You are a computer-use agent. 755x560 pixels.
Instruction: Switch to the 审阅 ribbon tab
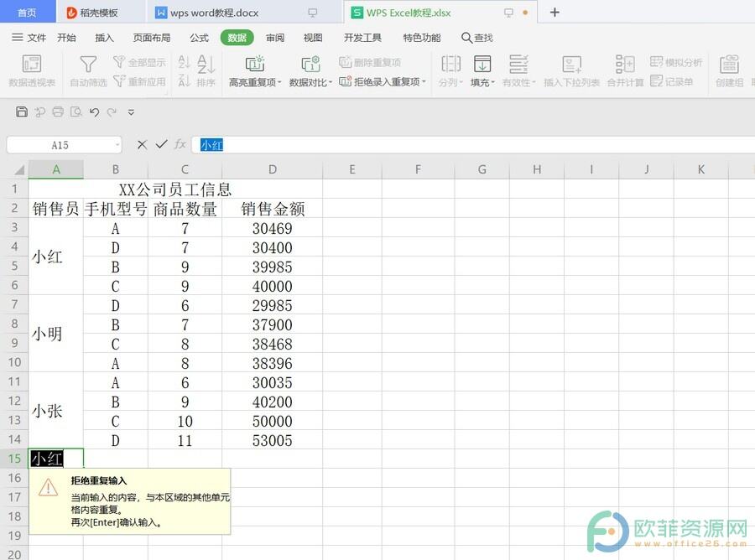coord(275,38)
